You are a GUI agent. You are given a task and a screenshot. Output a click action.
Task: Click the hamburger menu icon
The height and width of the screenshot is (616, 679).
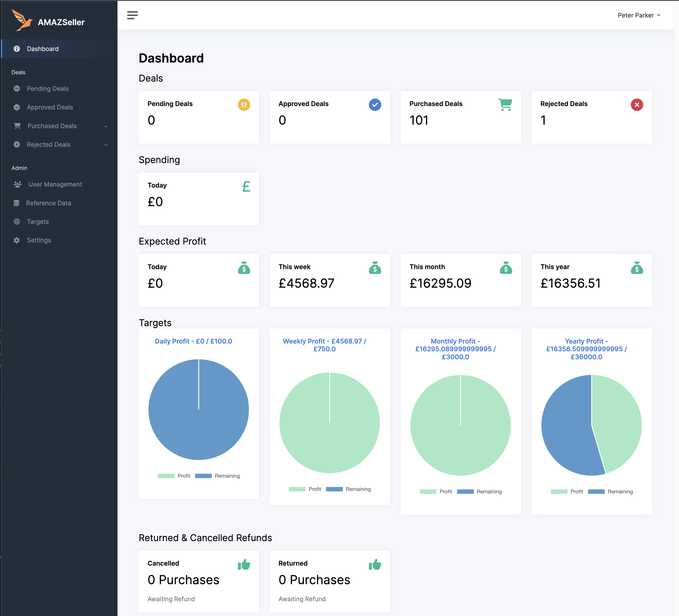[132, 15]
